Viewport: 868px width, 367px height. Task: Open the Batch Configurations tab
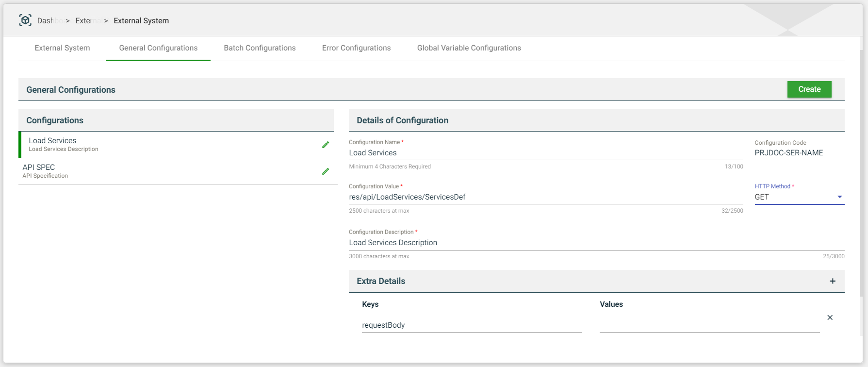pos(260,48)
